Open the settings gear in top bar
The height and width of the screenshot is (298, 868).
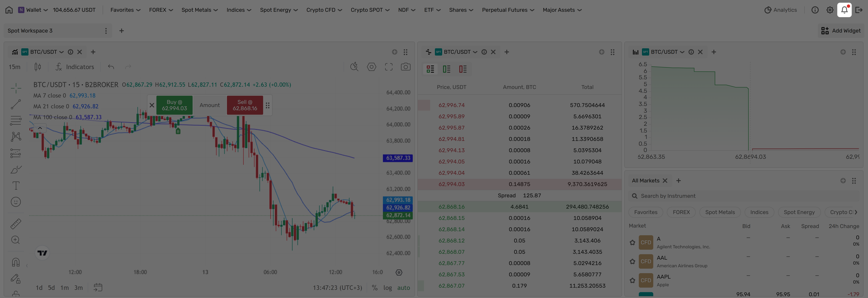[x=830, y=10]
